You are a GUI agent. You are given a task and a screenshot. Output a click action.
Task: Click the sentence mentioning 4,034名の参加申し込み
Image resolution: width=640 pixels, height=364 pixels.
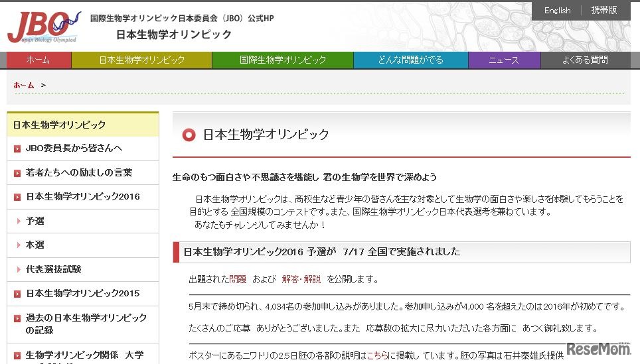pos(406,306)
